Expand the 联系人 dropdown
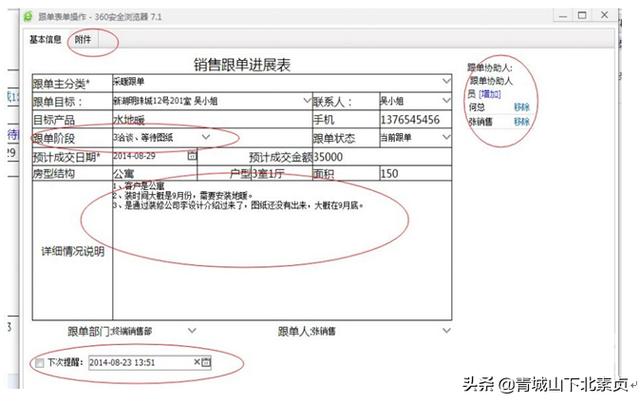 pos(447,100)
